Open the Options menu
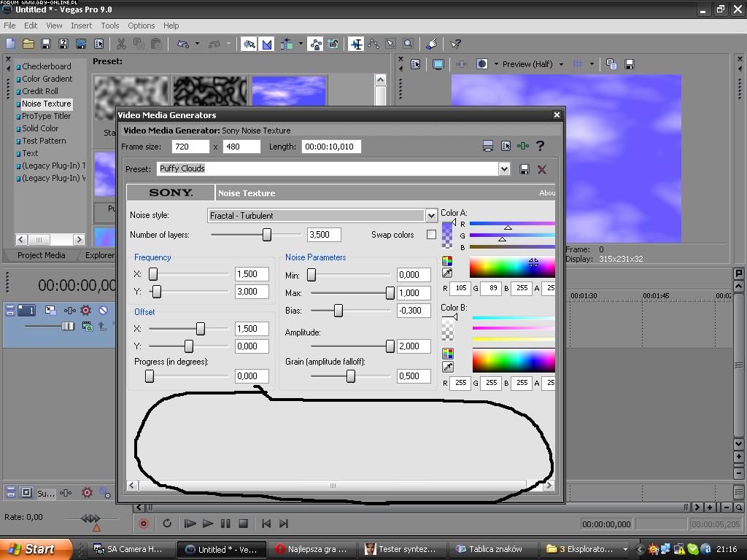 pyautogui.click(x=142, y=26)
